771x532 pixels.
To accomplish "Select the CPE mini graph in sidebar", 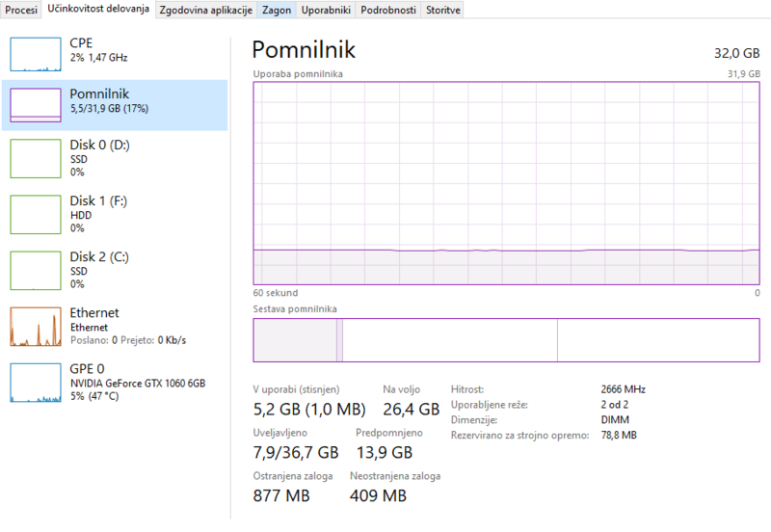I will tap(36, 55).
